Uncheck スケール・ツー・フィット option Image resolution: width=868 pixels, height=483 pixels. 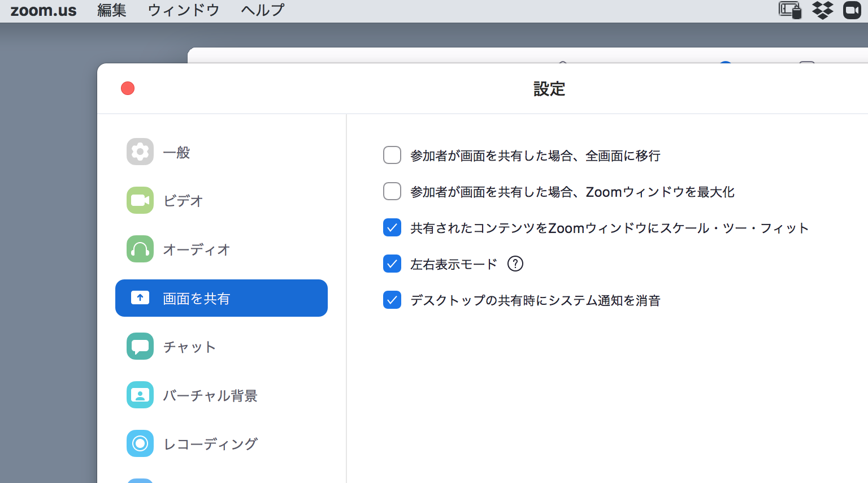tap(392, 227)
